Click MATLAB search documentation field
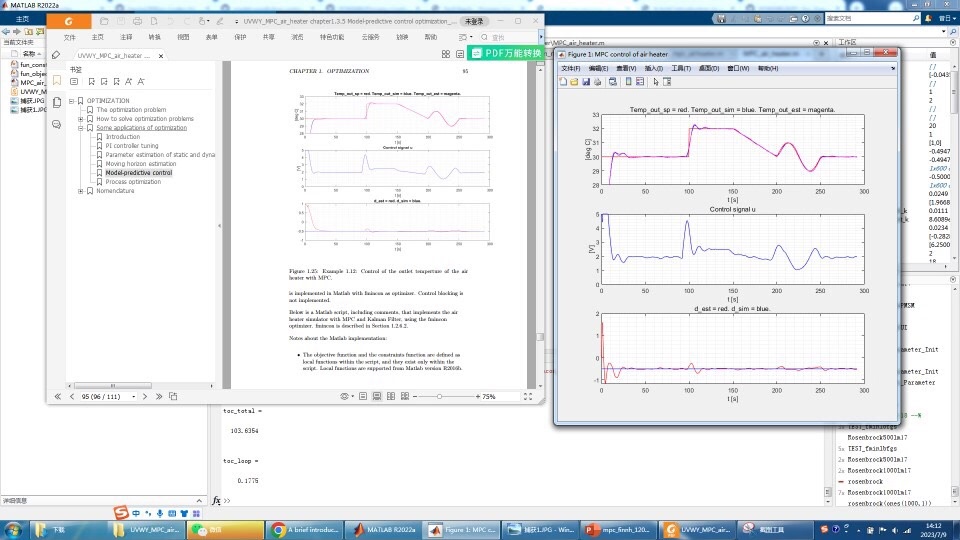Viewport: 960px width, 540px height. click(x=872, y=18)
